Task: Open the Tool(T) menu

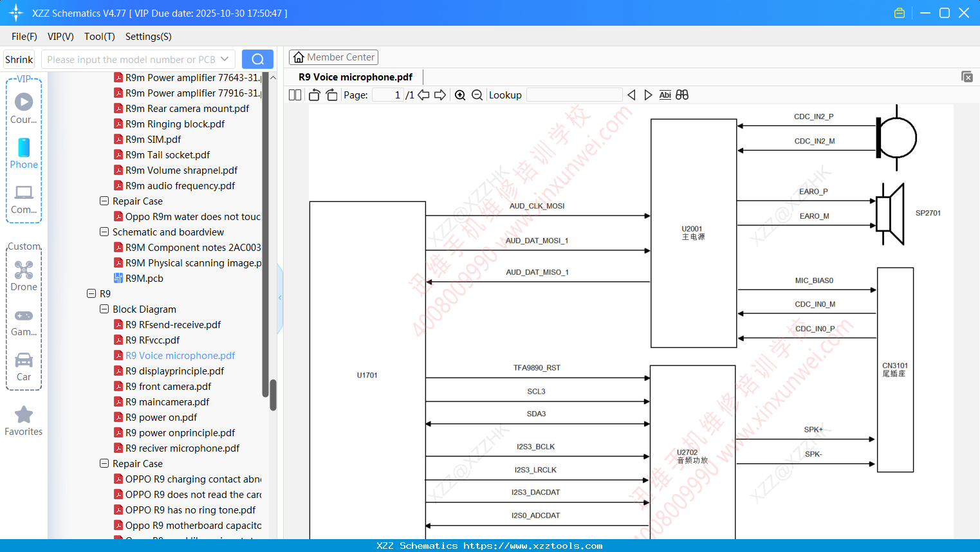Action: [100, 37]
